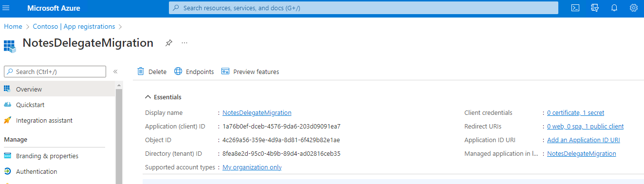Click the NotesDelegateMigration page title

pyautogui.click(x=88, y=43)
